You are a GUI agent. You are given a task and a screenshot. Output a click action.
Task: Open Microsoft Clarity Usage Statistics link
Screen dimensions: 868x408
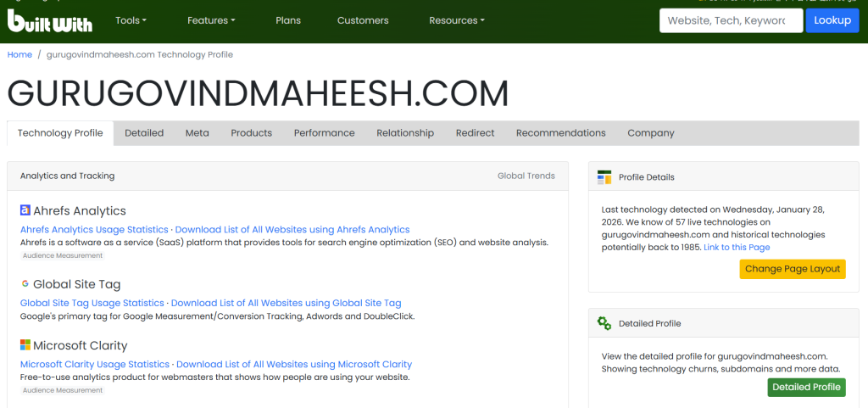click(x=95, y=364)
